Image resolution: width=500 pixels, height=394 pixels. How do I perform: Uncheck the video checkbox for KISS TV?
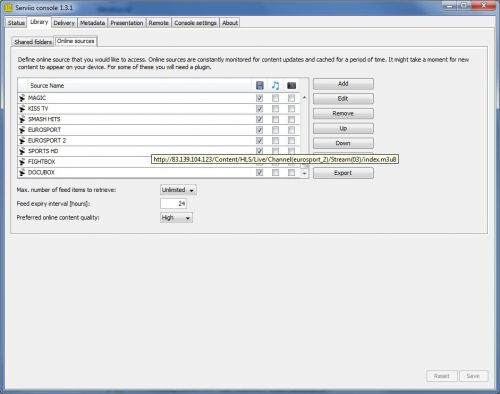point(259,109)
